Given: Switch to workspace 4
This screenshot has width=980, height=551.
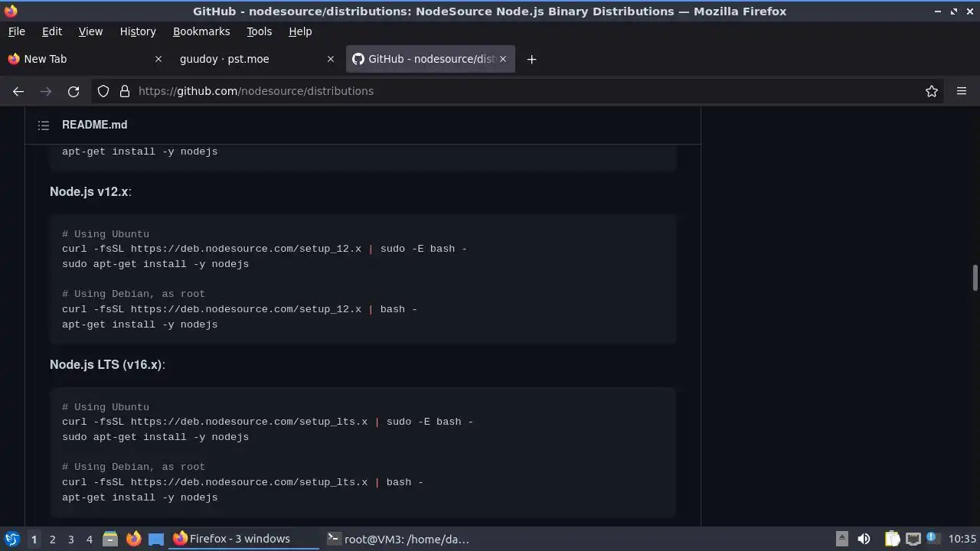Looking at the screenshot, I should point(89,540).
